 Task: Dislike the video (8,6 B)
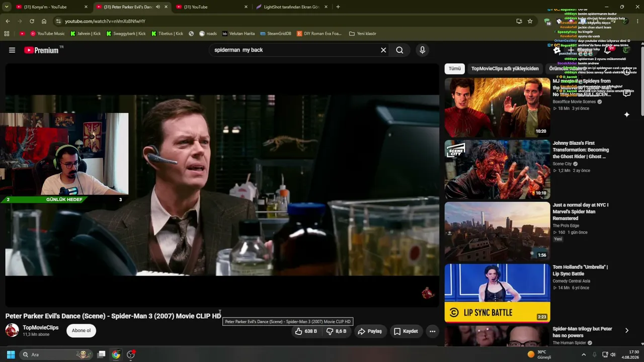tap(337, 331)
